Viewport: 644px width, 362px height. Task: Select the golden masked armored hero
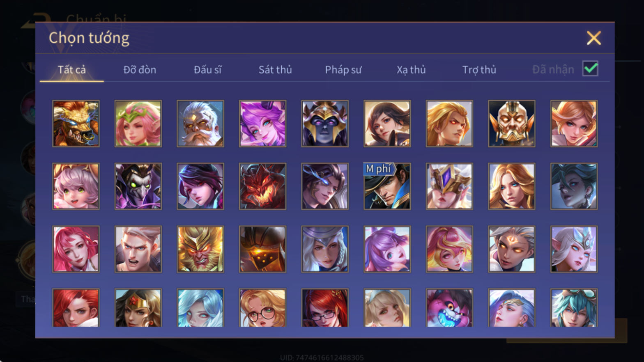point(512,124)
